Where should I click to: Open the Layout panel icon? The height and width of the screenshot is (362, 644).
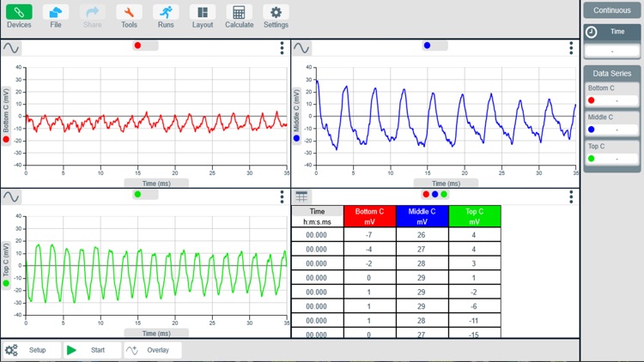(203, 13)
